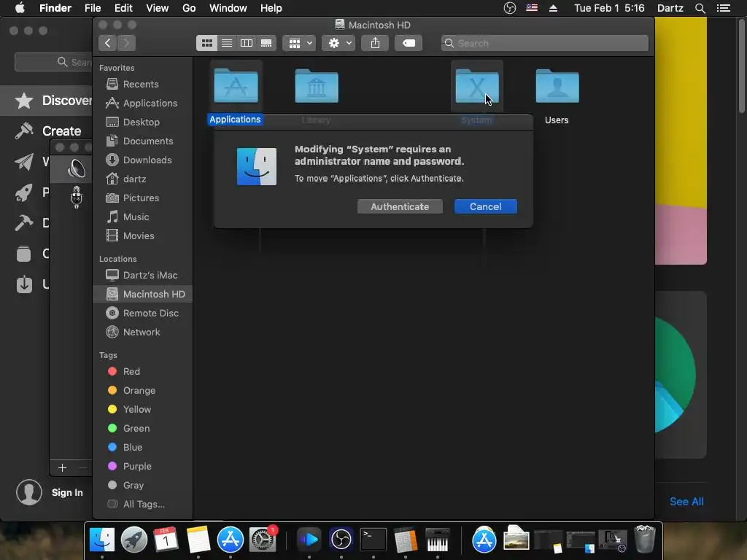Open Downloads in Finder sidebar
The width and height of the screenshot is (747, 560).
143,160
